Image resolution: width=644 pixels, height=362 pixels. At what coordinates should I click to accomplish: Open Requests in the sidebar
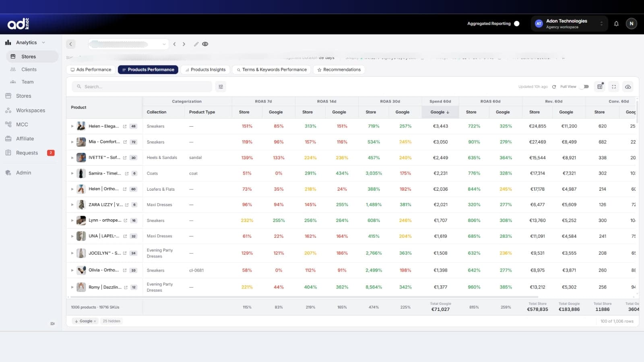tap(27, 153)
